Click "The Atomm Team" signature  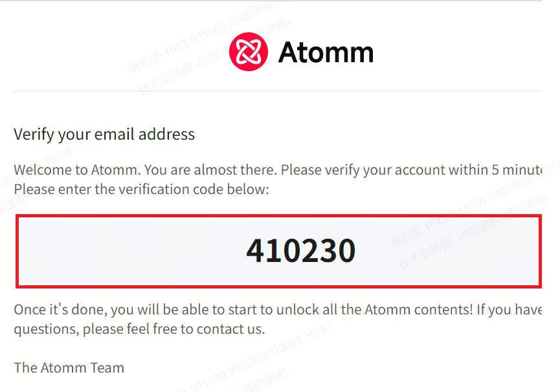tap(69, 368)
